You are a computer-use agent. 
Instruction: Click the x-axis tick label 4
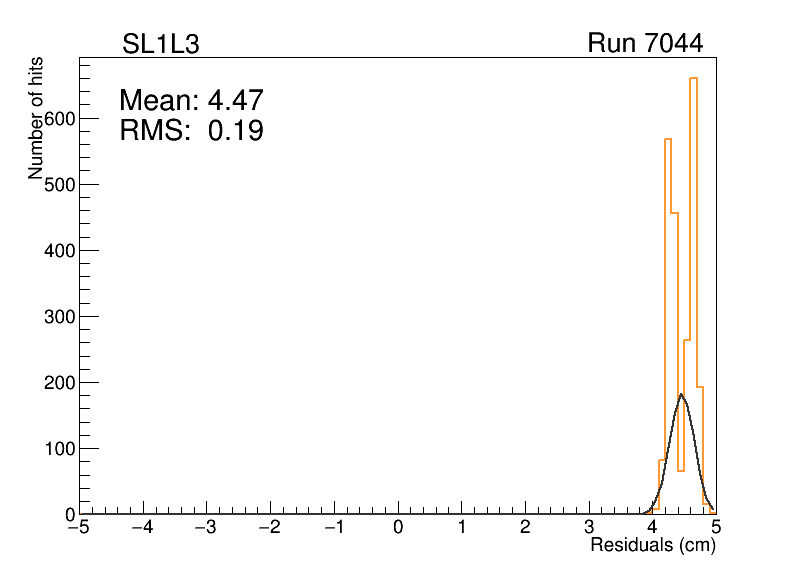coord(652,528)
